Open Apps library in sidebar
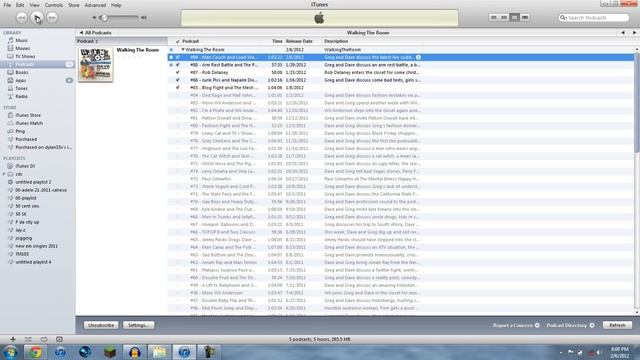This screenshot has height=360, width=640. coord(20,80)
